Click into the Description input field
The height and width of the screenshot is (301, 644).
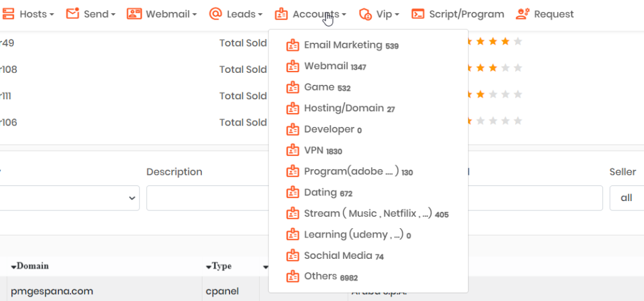click(208, 198)
